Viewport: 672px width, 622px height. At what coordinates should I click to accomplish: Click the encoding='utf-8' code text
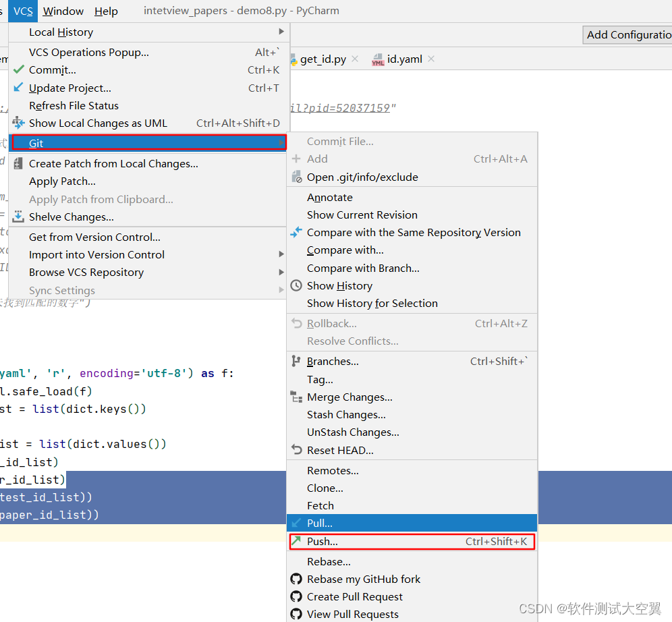click(134, 373)
